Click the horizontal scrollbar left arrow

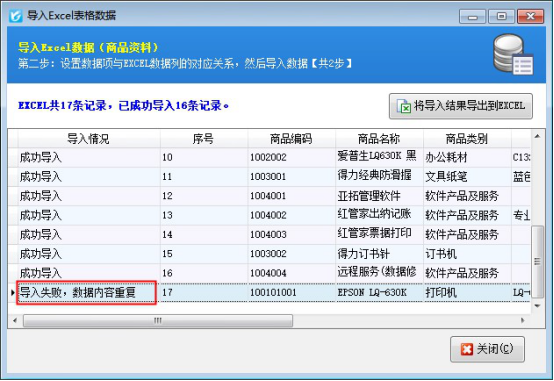15,321
